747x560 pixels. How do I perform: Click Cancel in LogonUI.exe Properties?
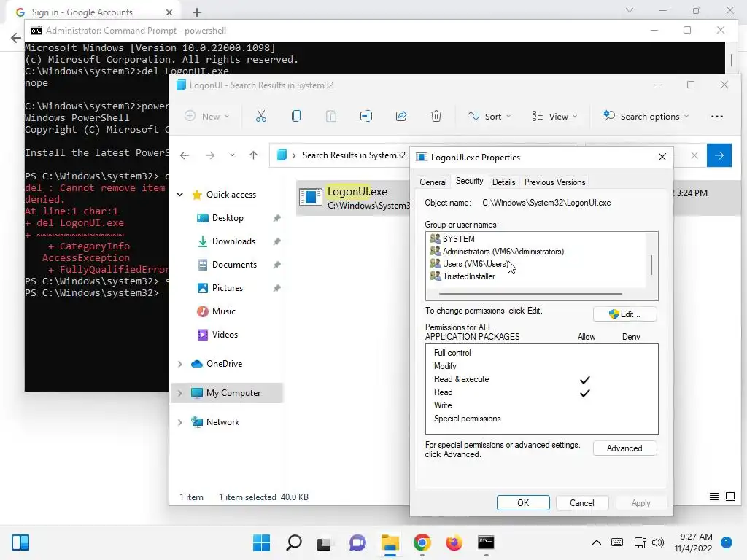[x=581, y=503]
